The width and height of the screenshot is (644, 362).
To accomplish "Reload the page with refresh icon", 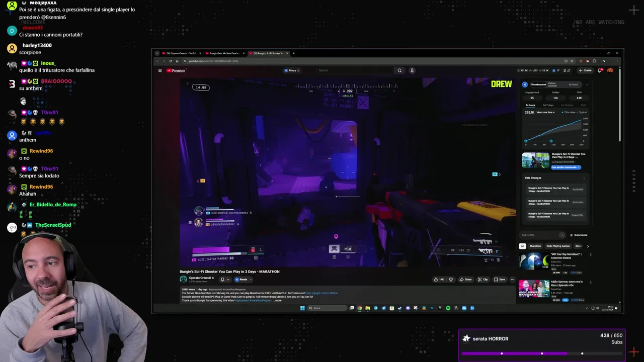I will click(x=170, y=61).
